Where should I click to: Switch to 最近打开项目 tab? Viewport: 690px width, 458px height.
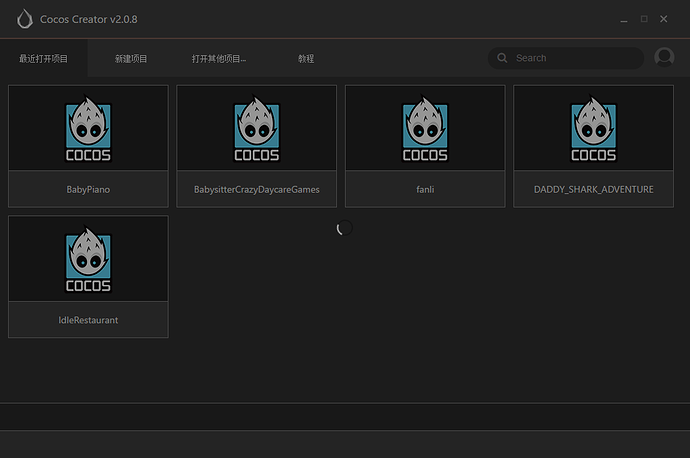click(x=44, y=59)
